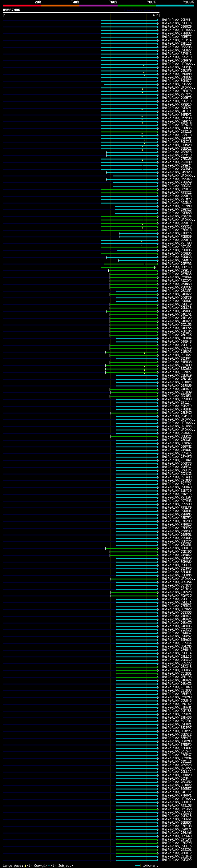
Task: Select the UniRef100_Q9FRQ5 label
Action: pyautogui.click(x=177, y=67)
